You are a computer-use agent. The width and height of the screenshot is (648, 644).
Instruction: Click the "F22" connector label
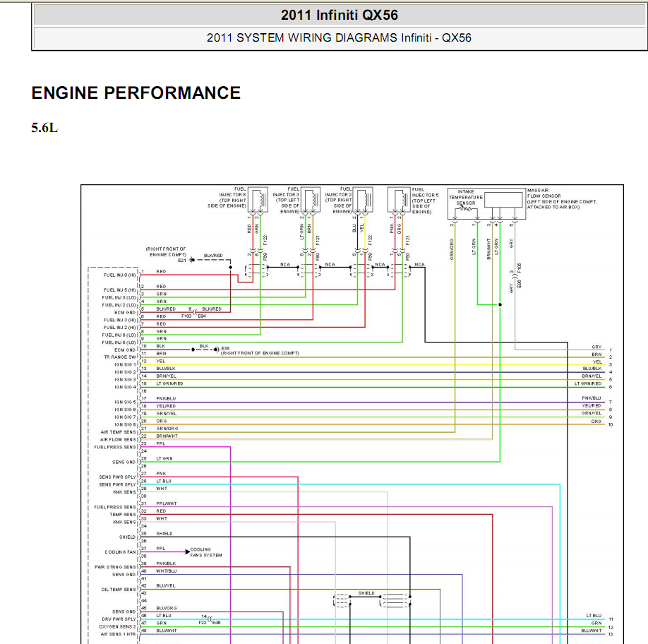(x=203, y=623)
